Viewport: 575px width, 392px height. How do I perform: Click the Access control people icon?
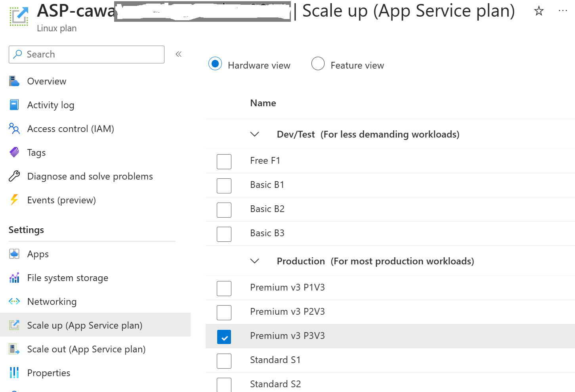point(14,129)
